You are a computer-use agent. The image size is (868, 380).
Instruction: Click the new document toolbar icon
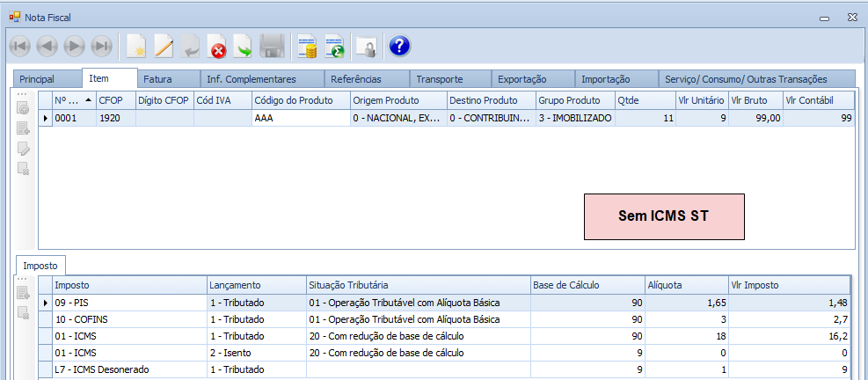[135, 46]
